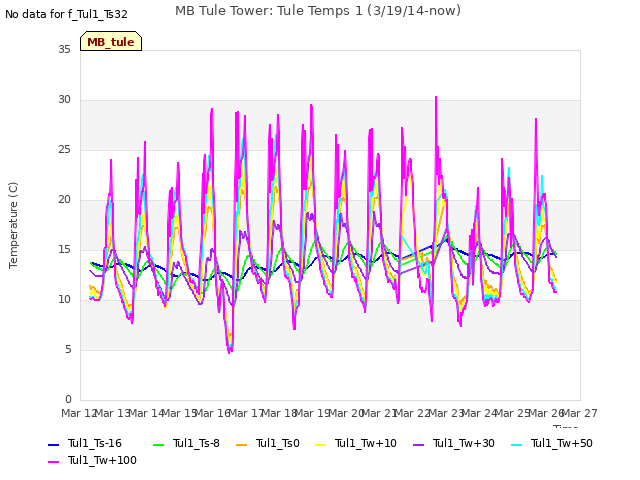The width and height of the screenshot is (640, 480).
Task: Click the 'No data for f_Tul1_Ts32' message
Action: coord(66,14)
